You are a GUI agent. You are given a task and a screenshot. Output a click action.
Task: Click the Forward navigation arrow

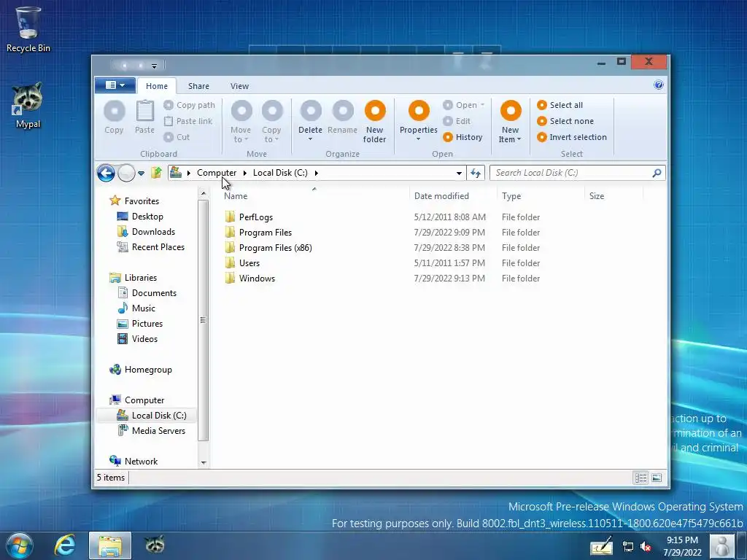(126, 173)
